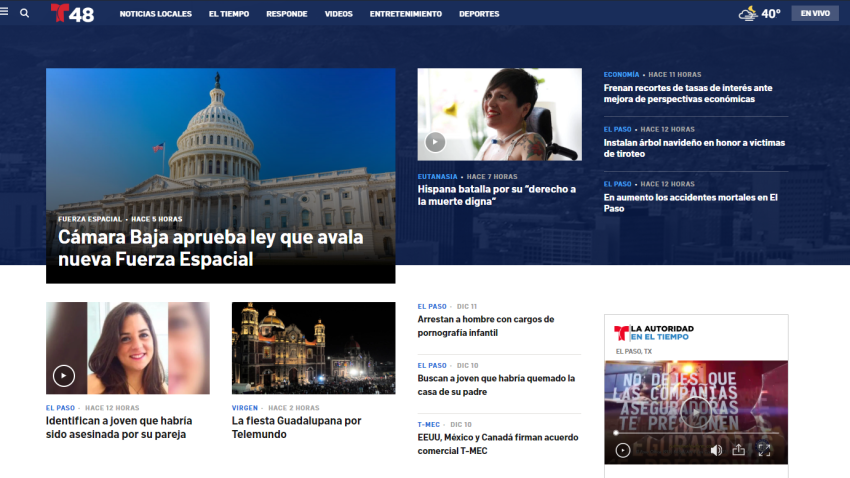This screenshot has width=850, height=478.
Task: Open La fiesta Guadalupana headline
Action: [297, 427]
